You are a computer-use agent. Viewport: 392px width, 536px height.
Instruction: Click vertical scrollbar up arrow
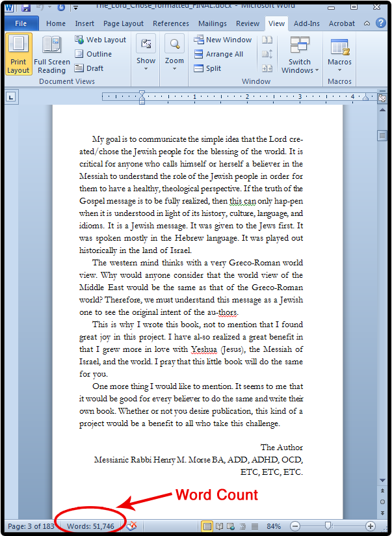click(382, 110)
